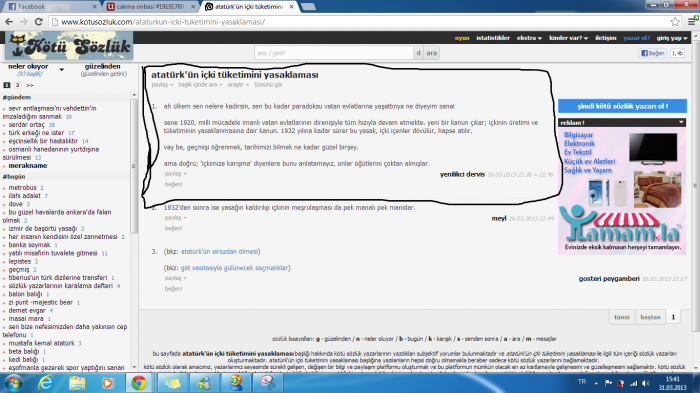Click şimdi kötü sözlük yazarı ol! button
The width and height of the screenshot is (700, 393).
pos(622,106)
